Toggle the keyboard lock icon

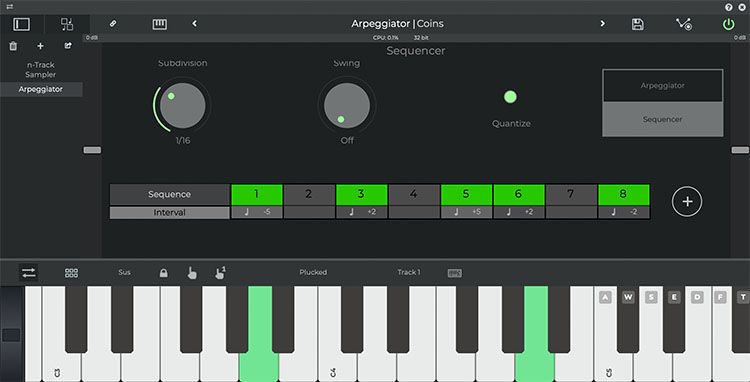point(164,273)
